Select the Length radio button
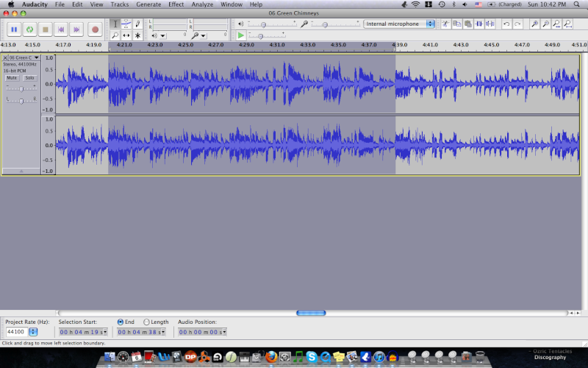The image size is (588, 368). coord(146,322)
